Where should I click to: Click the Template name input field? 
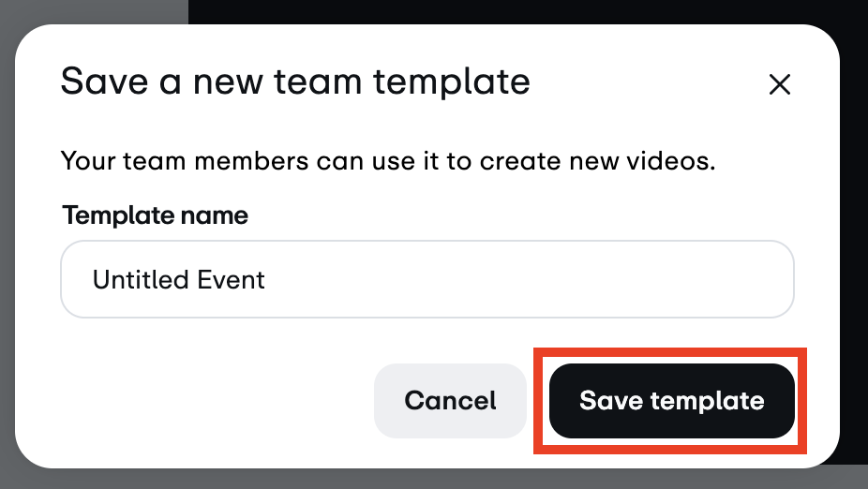point(427,279)
